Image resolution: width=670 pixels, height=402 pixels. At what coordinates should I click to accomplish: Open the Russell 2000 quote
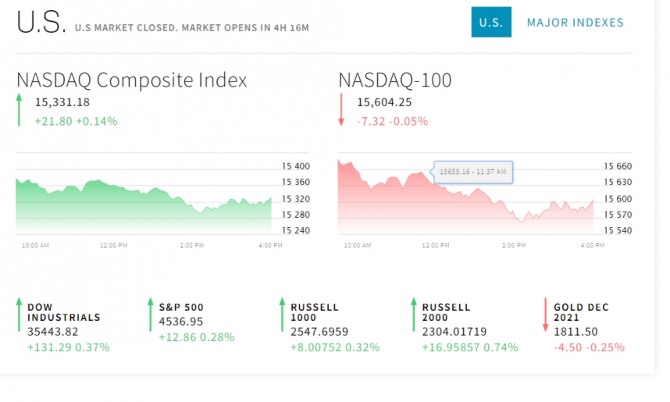click(x=447, y=312)
